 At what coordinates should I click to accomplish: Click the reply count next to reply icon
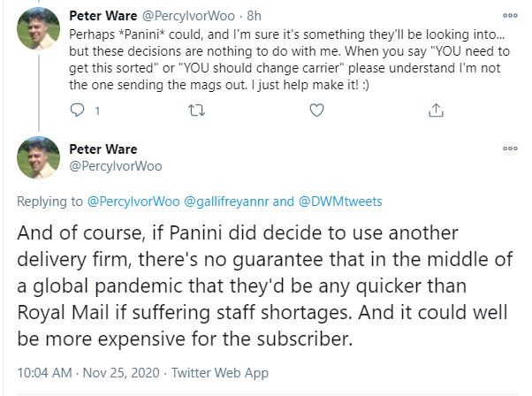coord(96,111)
